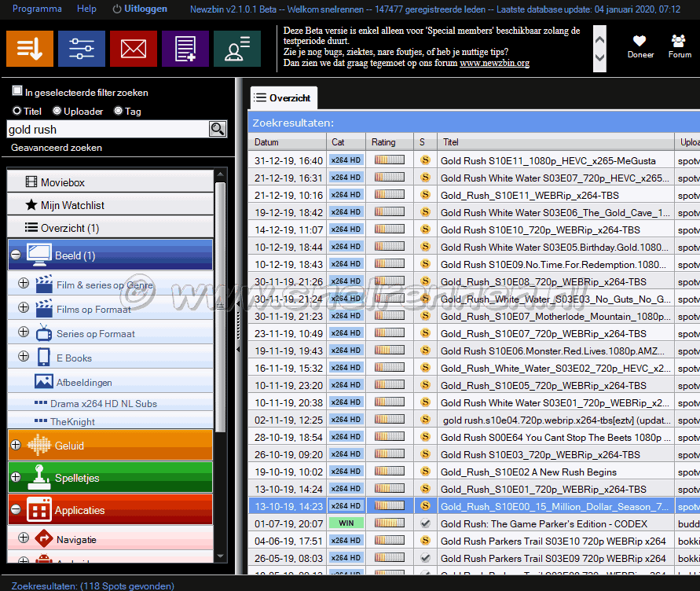Sort by the Datum column header

[287, 142]
